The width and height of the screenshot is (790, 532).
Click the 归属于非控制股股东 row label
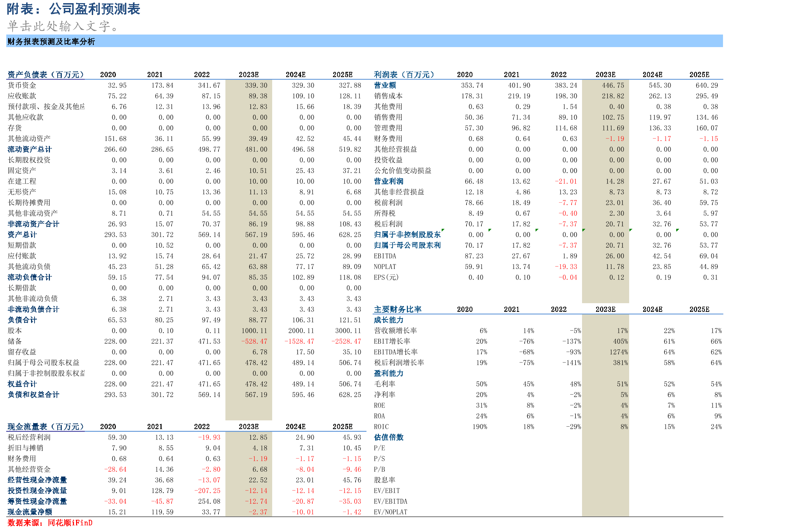[x=407, y=235]
